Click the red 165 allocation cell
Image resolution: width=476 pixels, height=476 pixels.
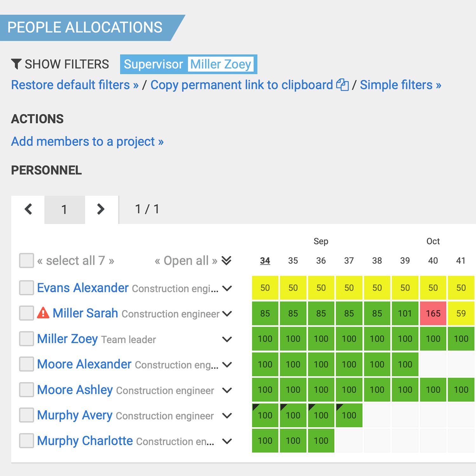tap(433, 314)
